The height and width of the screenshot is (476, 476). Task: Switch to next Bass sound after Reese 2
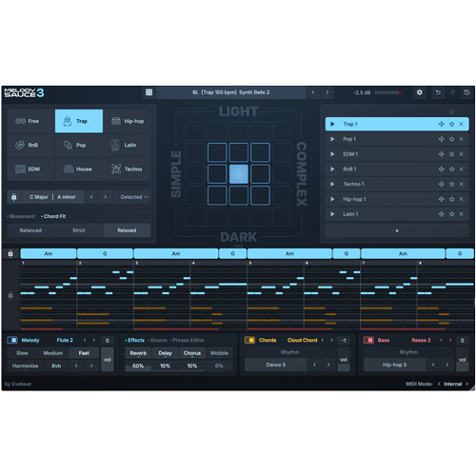(450, 340)
